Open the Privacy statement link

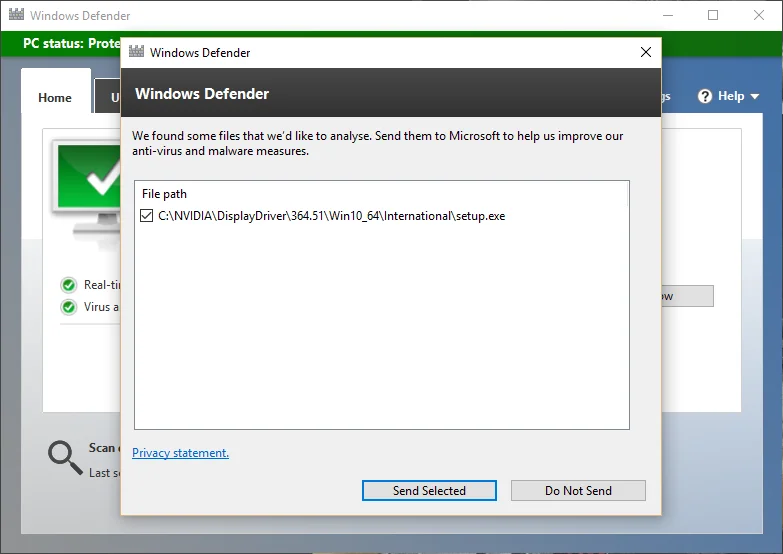(x=180, y=453)
